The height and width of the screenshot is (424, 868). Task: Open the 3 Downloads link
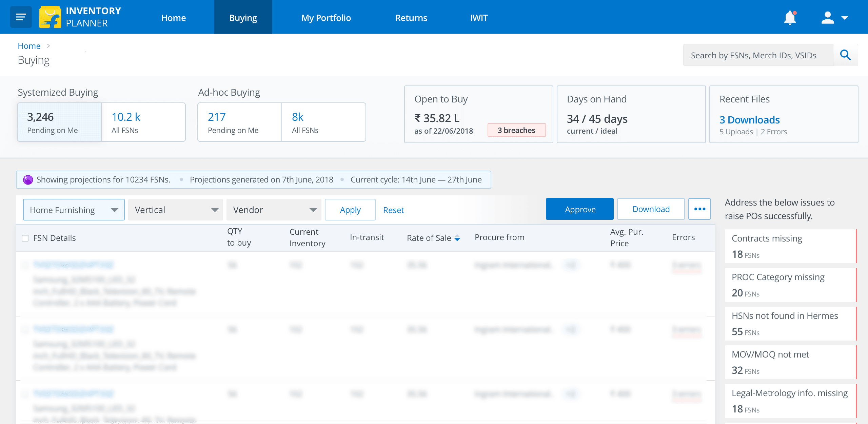click(x=749, y=120)
